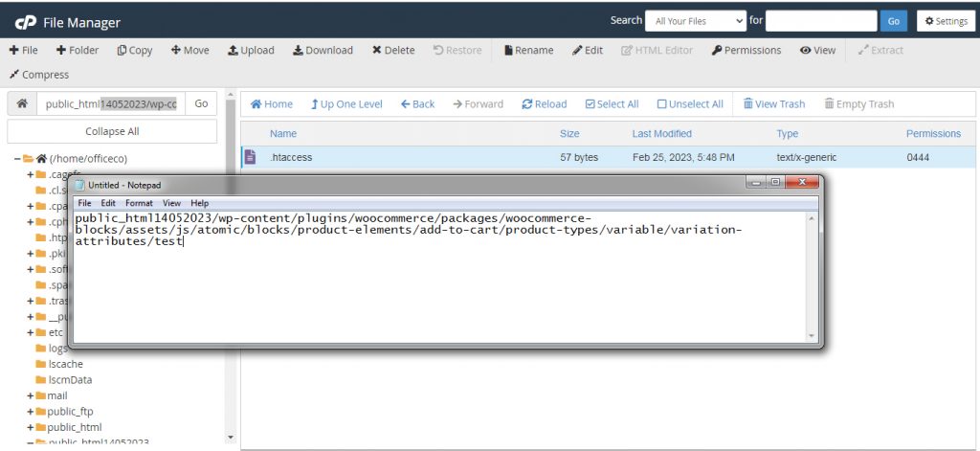This screenshot has width=980, height=451.
Task: Expand the mail folder in tree
Action: tap(31, 395)
